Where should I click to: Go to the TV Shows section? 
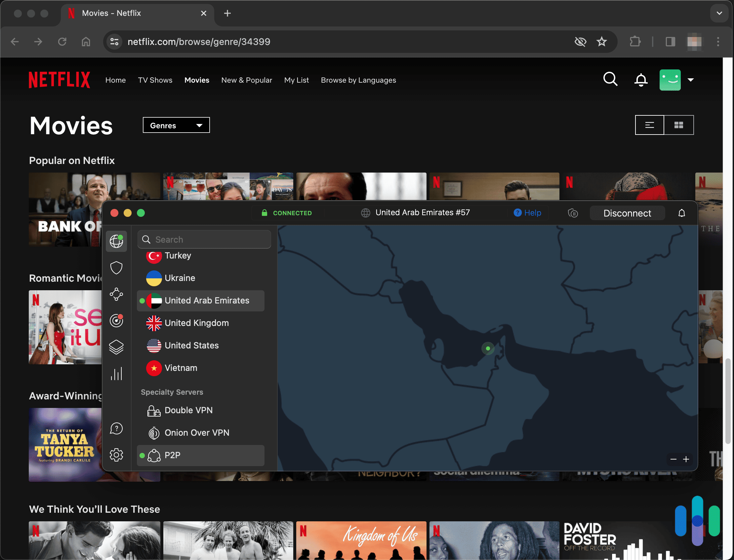coord(155,80)
